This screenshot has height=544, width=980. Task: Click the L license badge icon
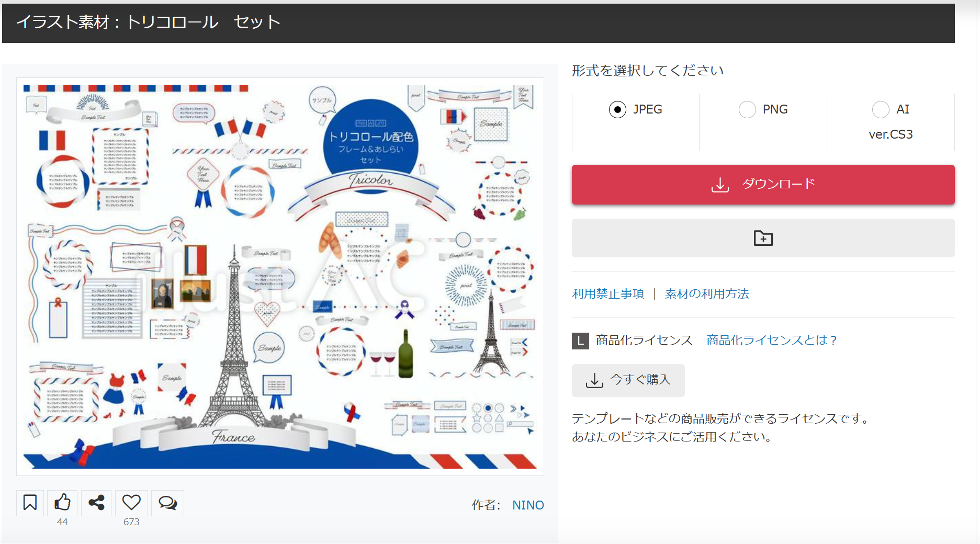point(580,341)
